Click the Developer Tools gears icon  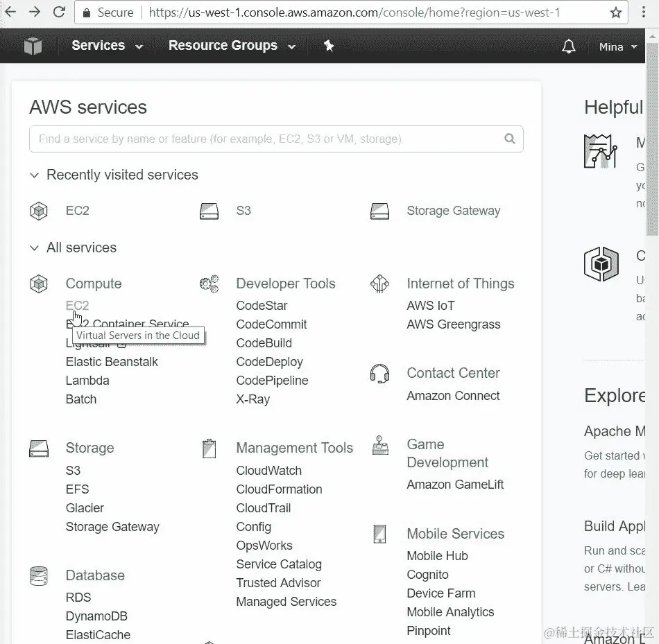[x=209, y=284]
